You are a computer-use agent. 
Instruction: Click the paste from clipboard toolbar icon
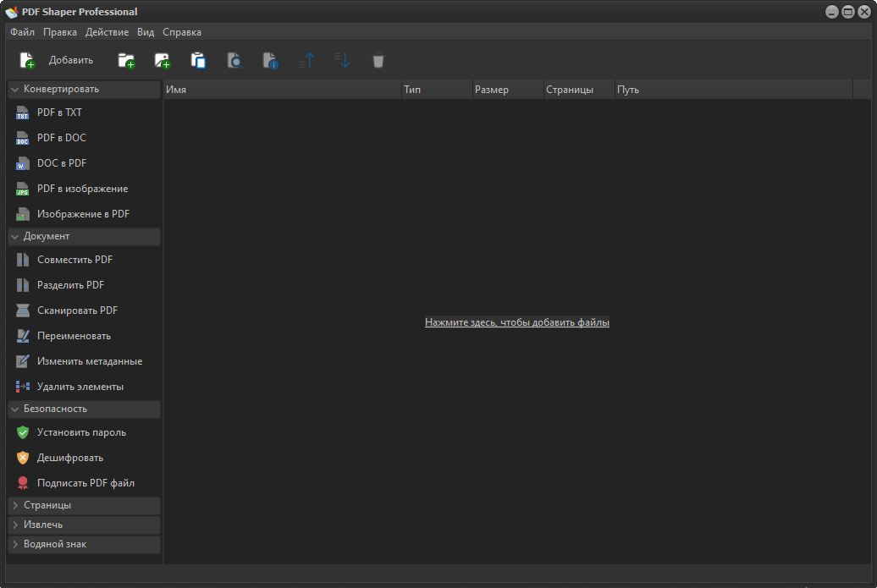(199, 60)
